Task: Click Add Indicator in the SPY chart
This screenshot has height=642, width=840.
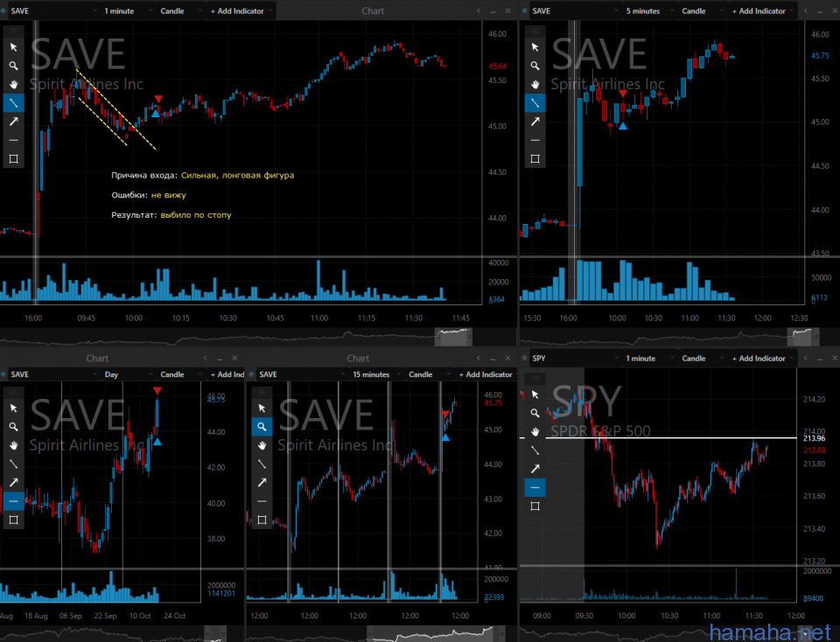Action: (x=761, y=359)
